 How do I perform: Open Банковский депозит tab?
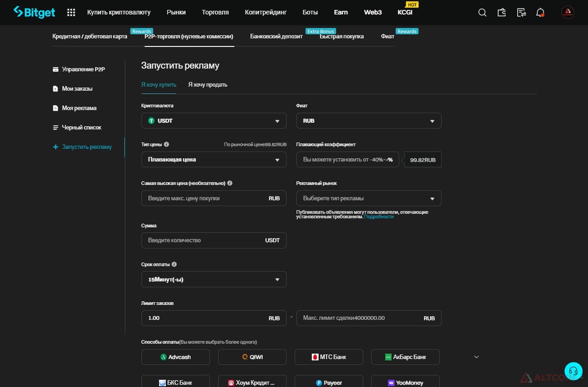[x=276, y=36]
